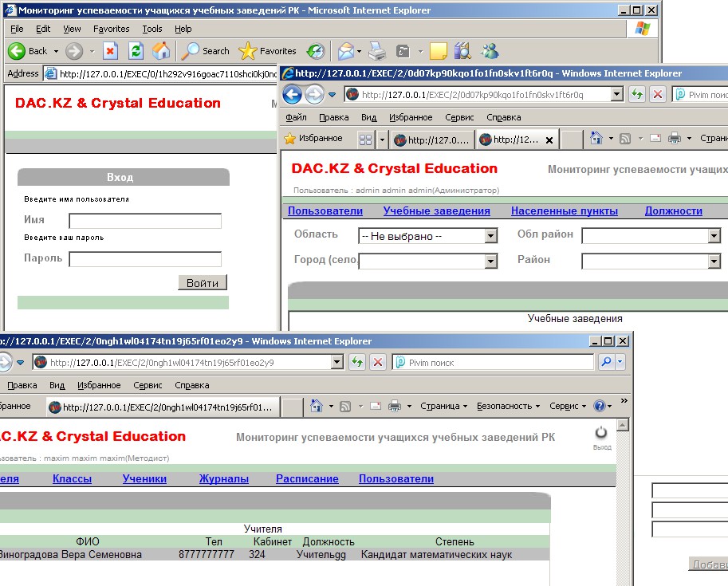Expand Город (село) dropdown
The width and height of the screenshot is (728, 586).
[x=491, y=262]
